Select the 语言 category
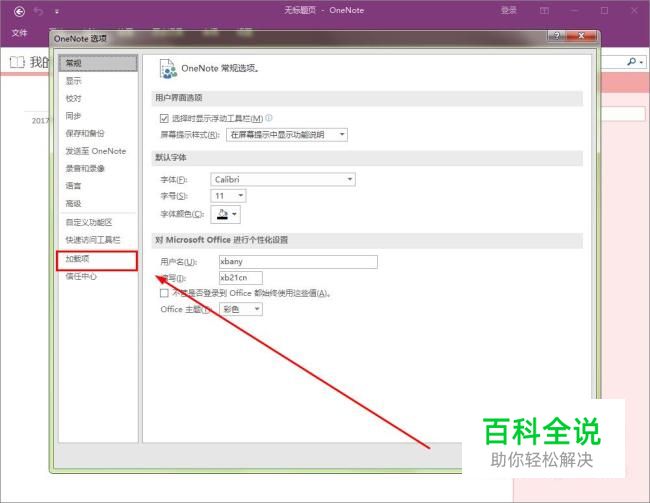Image resolution: width=650 pixels, height=503 pixels. pos(98,186)
